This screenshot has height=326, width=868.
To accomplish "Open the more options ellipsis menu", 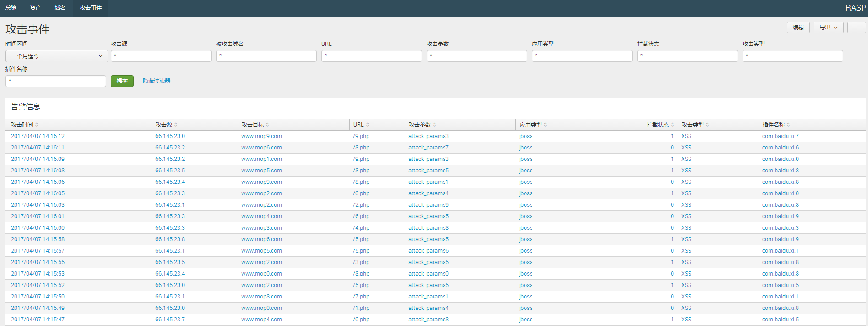I will 856,28.
